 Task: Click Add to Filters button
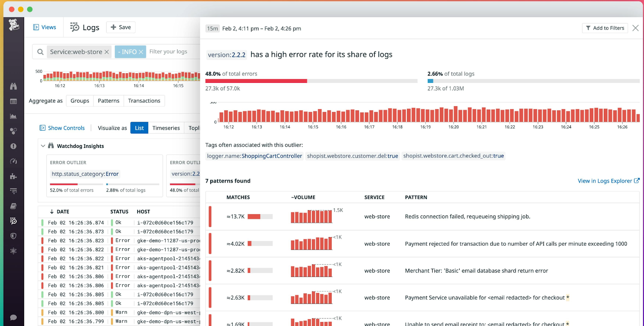[x=605, y=28]
